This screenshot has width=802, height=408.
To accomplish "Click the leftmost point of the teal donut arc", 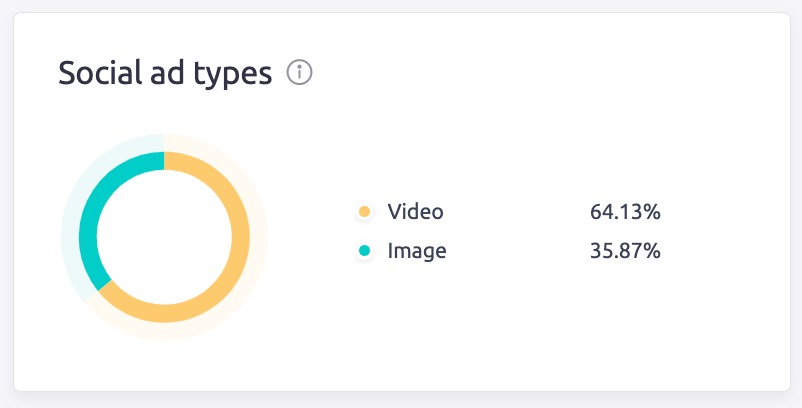I will (x=87, y=237).
